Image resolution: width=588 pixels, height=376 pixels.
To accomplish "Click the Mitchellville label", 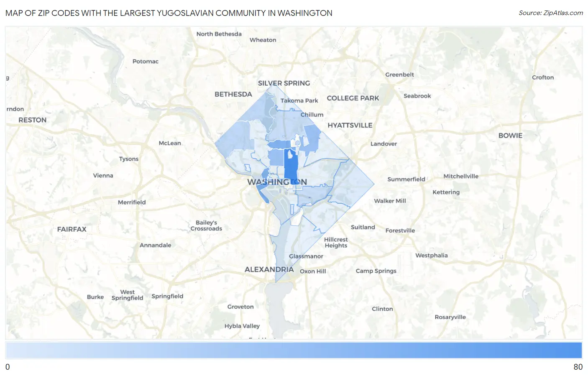I will (461, 176).
